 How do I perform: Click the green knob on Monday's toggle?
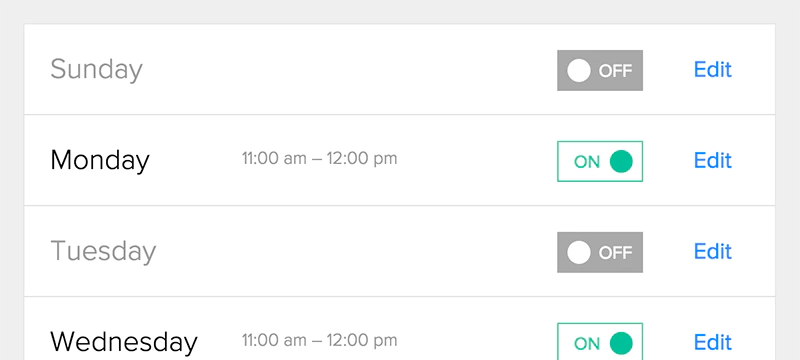pos(621,161)
